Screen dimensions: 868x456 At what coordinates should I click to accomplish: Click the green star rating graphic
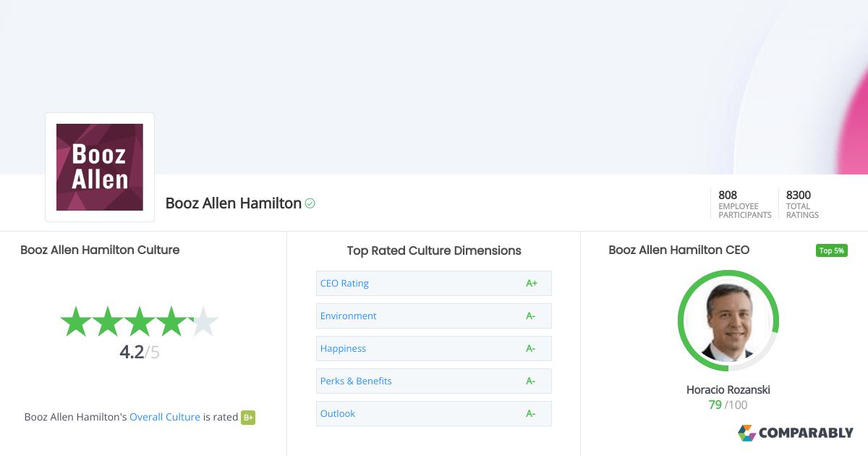[139, 321]
